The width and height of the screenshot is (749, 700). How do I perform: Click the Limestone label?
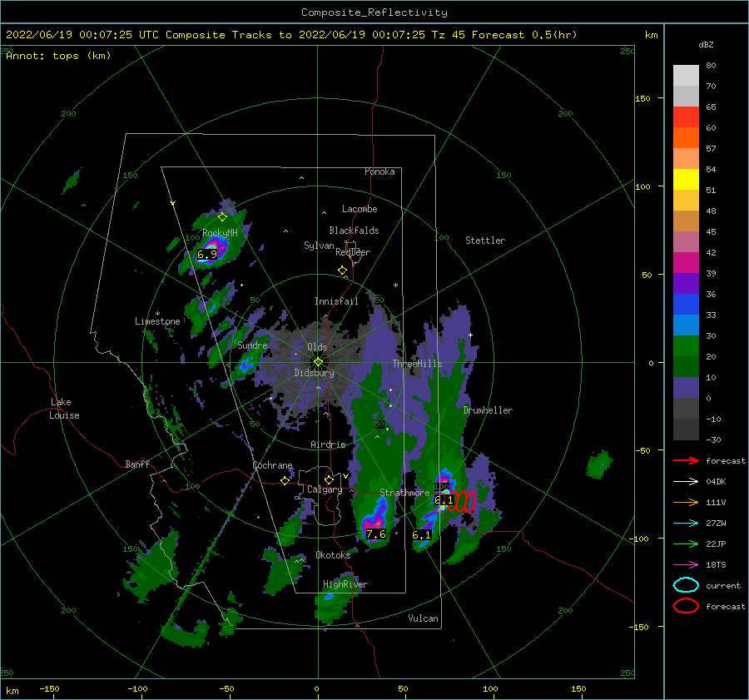pos(157,321)
